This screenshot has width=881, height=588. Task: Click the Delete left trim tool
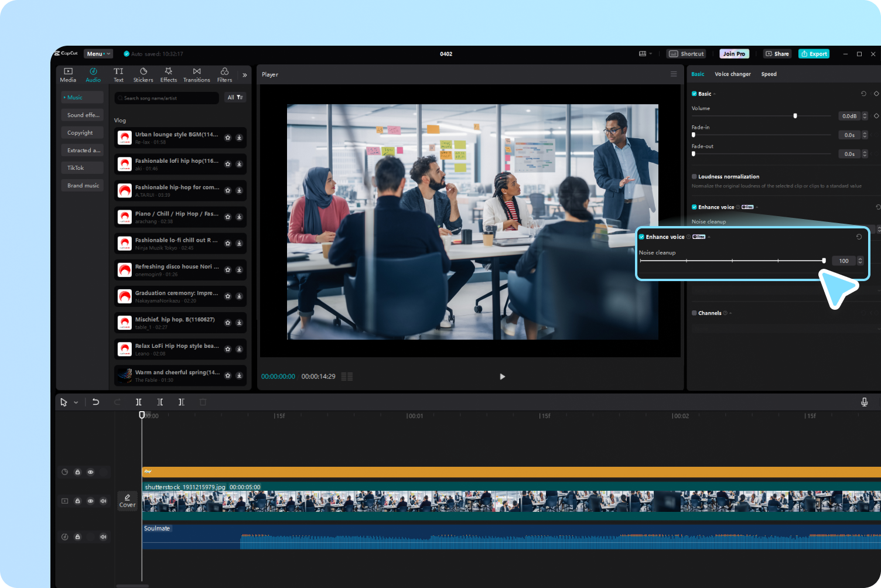[x=160, y=402]
